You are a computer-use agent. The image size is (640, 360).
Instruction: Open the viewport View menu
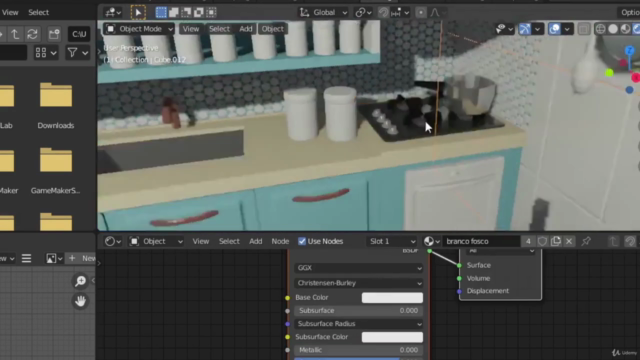tap(191, 29)
